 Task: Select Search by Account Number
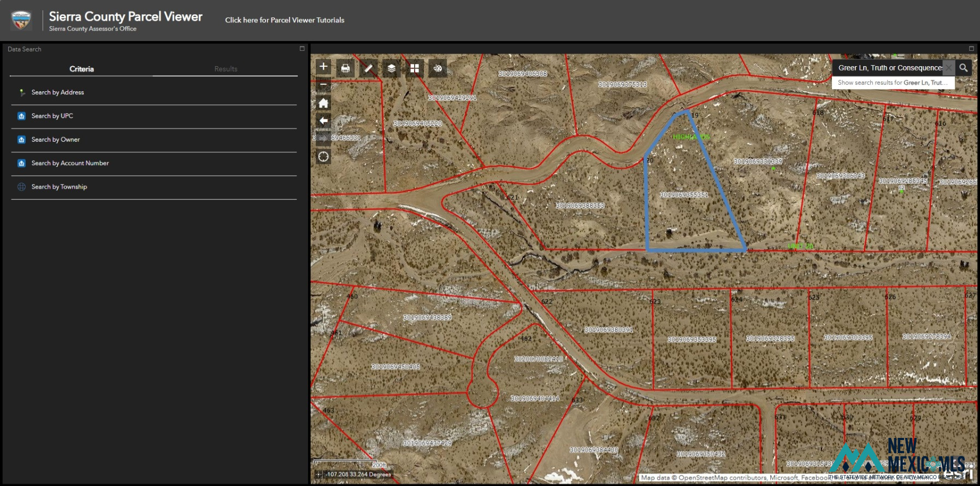[x=154, y=163]
